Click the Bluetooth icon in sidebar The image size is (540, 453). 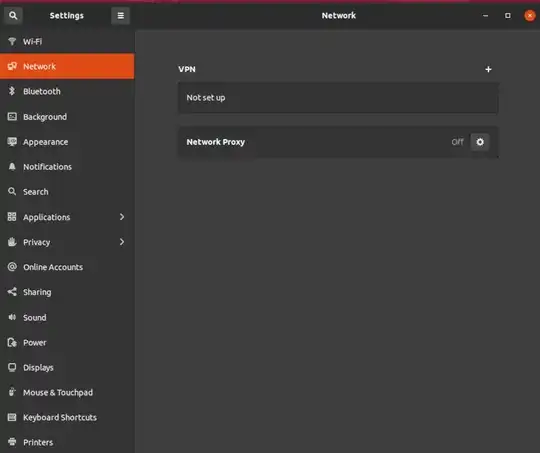[12, 91]
